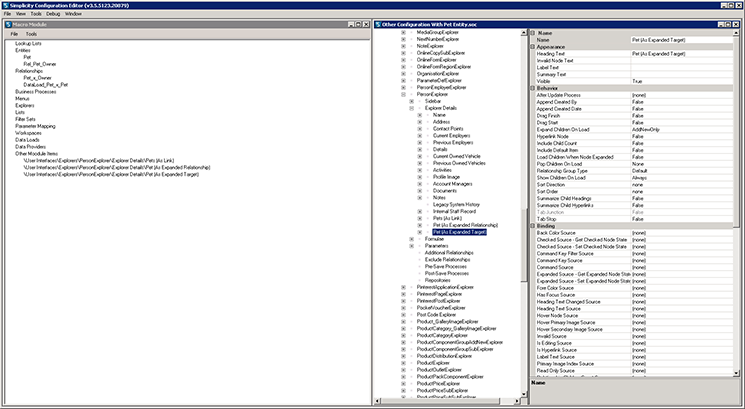Viewport: 745px width, 409px height.
Task: Select Current Owned Vehicle tree item
Action: [456, 156]
